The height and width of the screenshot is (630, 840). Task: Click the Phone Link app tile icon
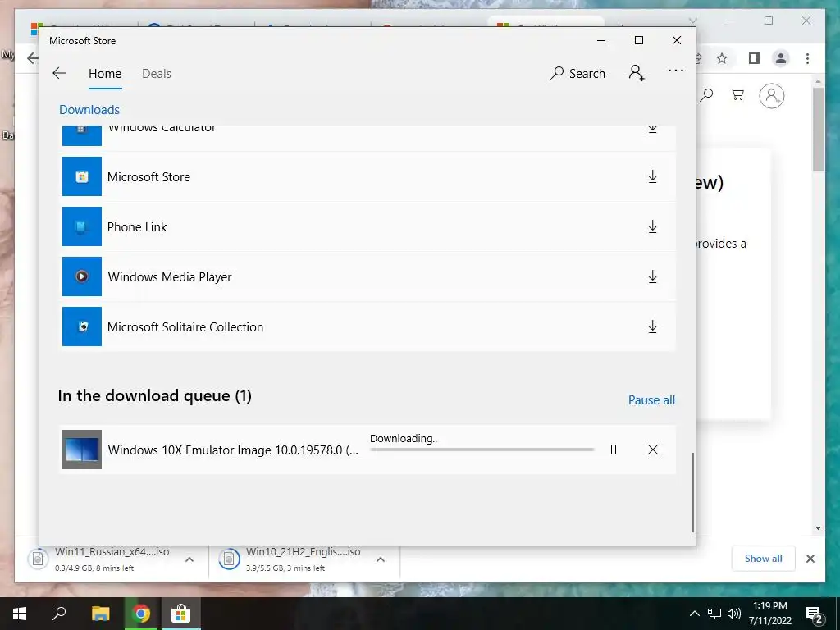coord(82,226)
